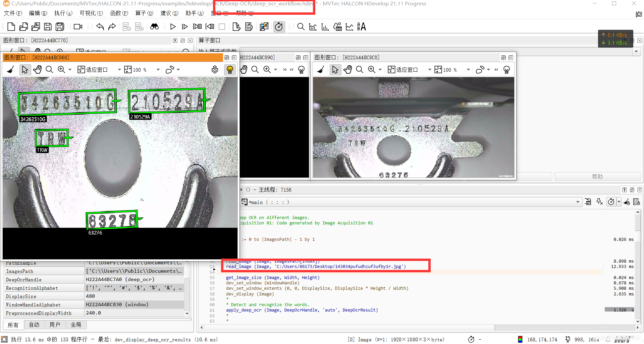Select the pointer tool in window H222A44BC8C0
The height and width of the screenshot is (344, 644).
pos(335,70)
